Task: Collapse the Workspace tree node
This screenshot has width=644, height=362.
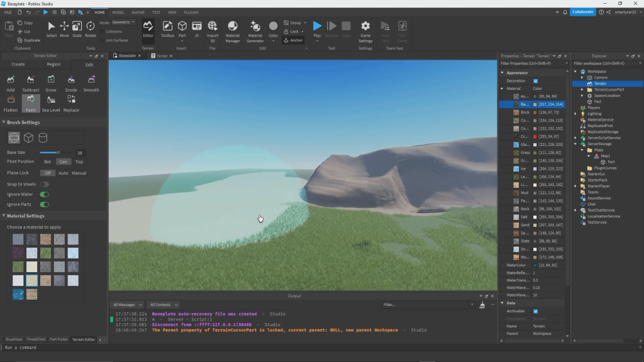Action: pos(575,72)
